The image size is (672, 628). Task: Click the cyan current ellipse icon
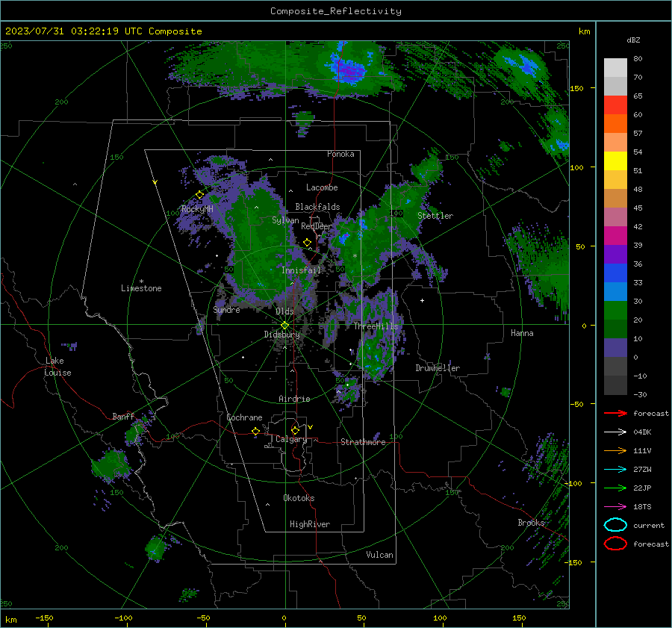point(615,525)
